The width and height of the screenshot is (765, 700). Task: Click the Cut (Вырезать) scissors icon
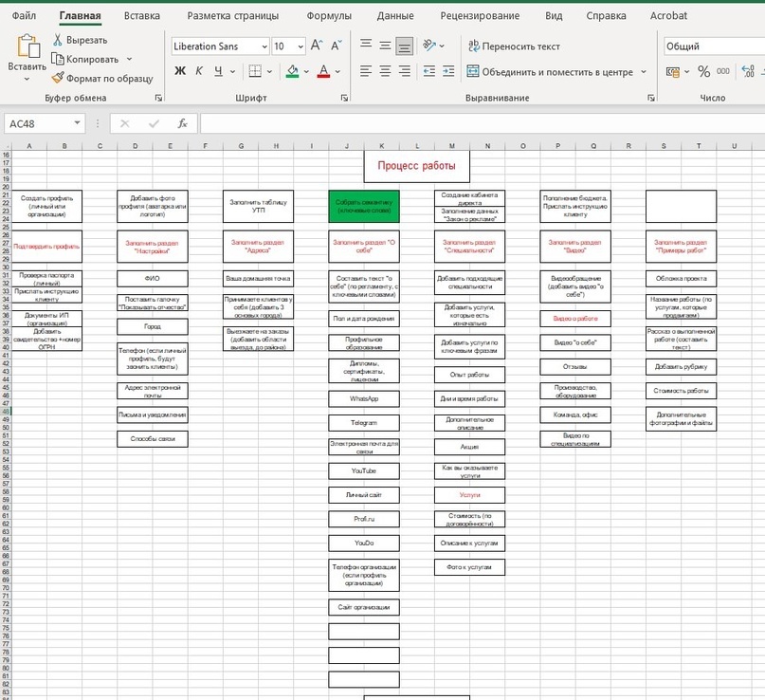58,40
